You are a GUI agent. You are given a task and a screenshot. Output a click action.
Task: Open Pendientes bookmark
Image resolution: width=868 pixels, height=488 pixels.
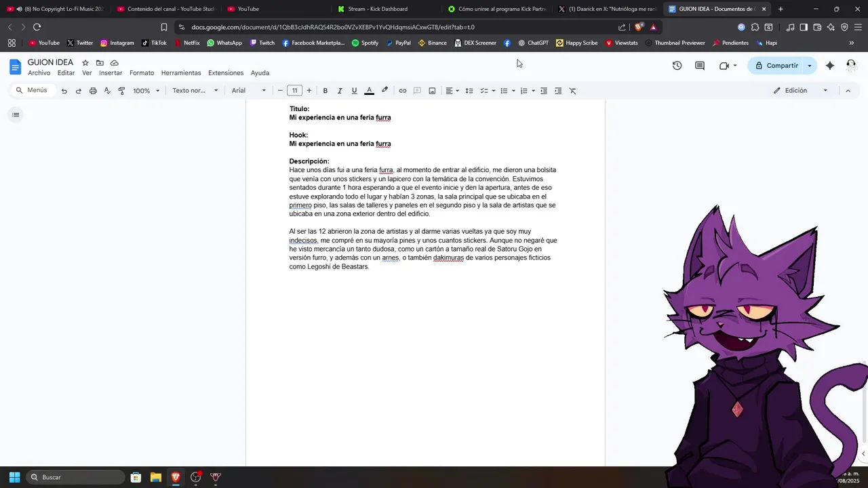731,43
